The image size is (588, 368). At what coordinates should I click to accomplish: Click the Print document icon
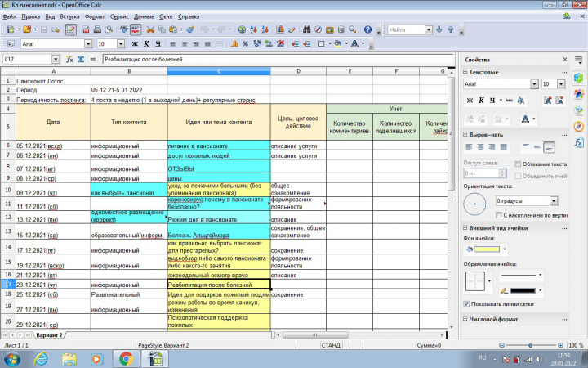click(x=97, y=29)
